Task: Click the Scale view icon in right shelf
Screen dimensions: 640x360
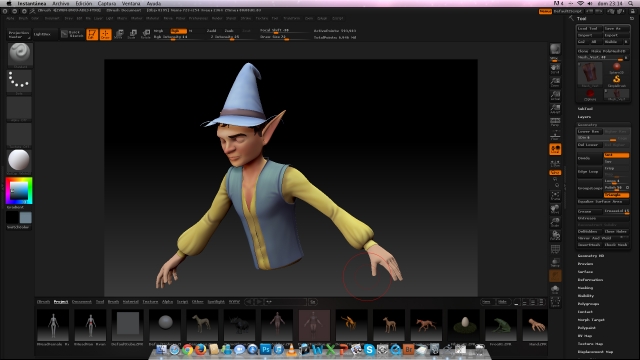Action: coord(555,222)
